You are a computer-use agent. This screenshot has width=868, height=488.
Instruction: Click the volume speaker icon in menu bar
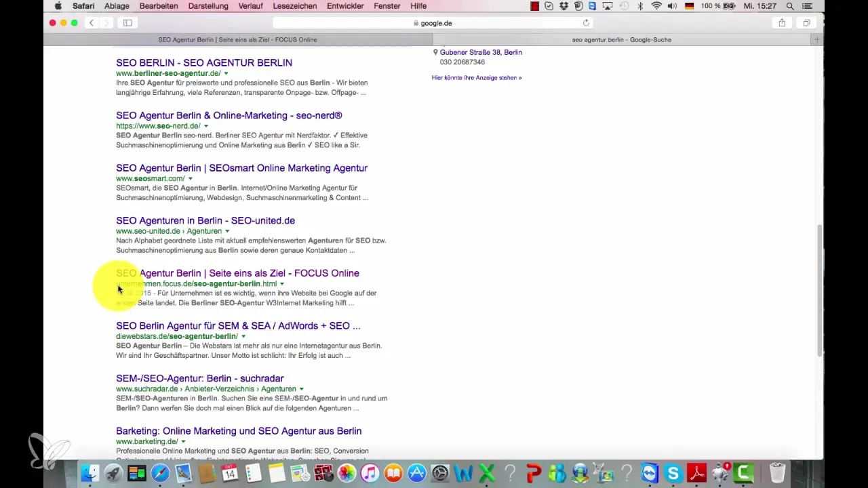pos(672,6)
